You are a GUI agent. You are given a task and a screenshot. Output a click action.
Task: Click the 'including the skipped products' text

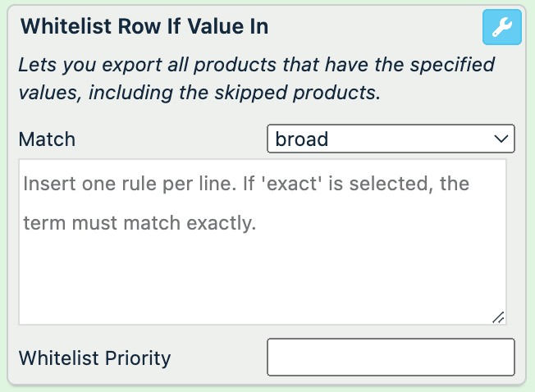pos(234,92)
